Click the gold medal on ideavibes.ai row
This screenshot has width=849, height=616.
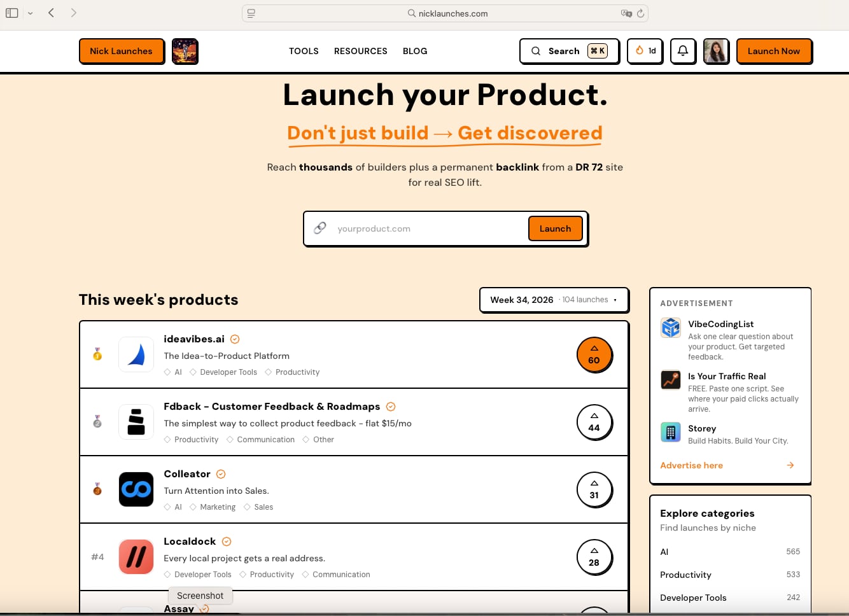[x=97, y=354]
